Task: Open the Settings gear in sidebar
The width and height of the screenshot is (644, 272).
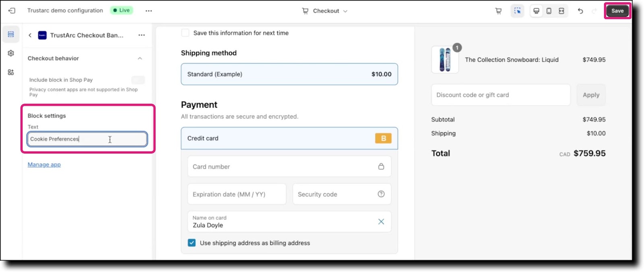Action: [x=11, y=53]
